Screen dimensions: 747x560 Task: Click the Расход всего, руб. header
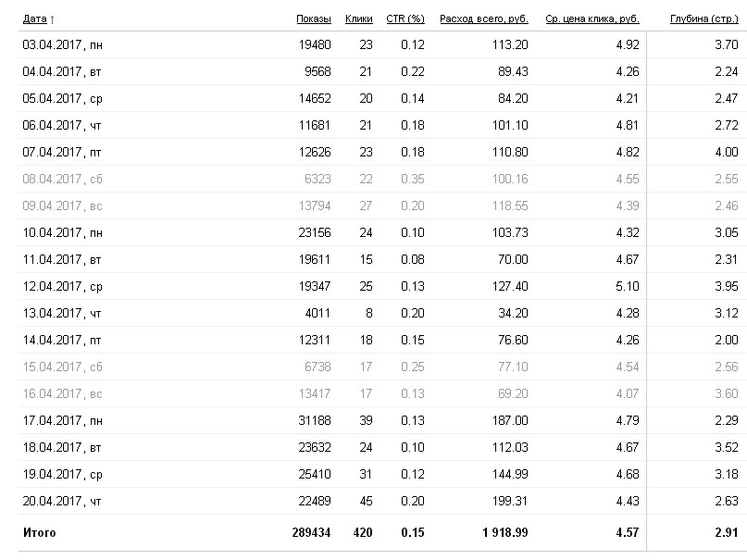click(x=483, y=19)
